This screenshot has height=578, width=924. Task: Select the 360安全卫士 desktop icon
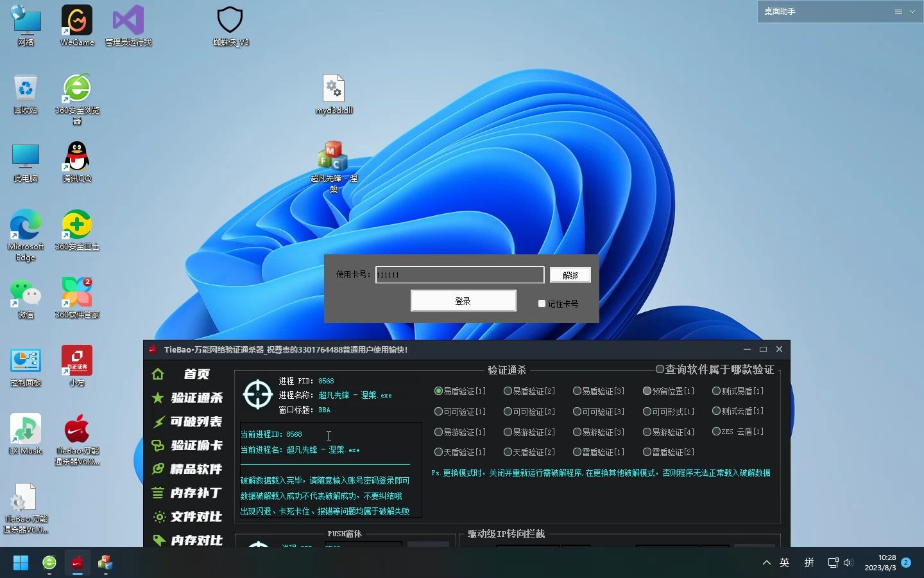tap(77, 231)
